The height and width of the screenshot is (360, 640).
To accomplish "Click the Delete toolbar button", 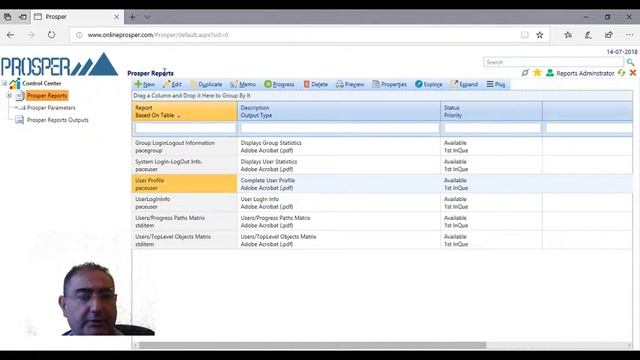I will click(x=316, y=84).
